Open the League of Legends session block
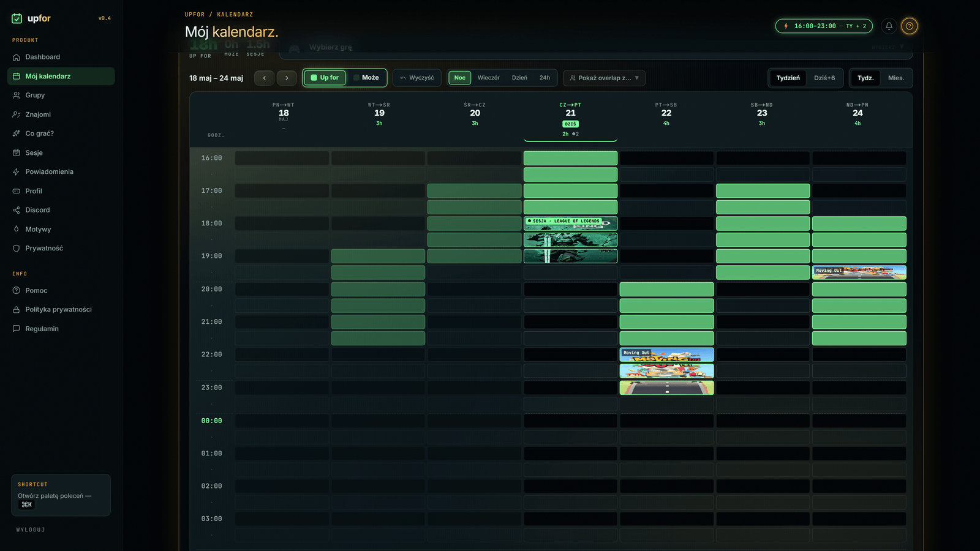The height and width of the screenshot is (551, 980). tap(570, 240)
